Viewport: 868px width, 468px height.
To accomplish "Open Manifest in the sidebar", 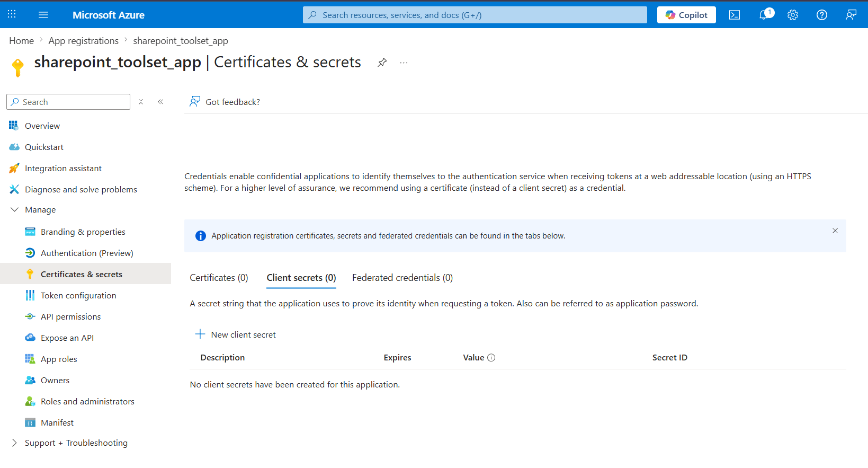I will pos(57,422).
